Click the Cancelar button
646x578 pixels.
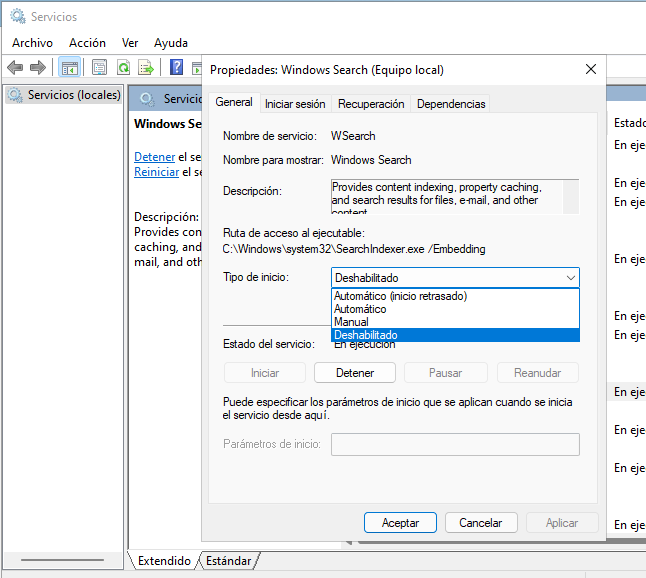pyautogui.click(x=481, y=523)
